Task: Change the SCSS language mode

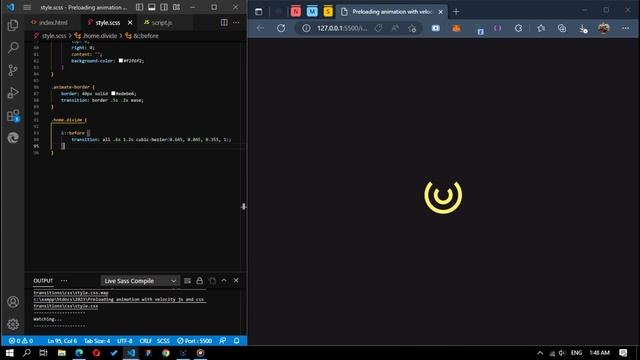Action: [x=163, y=341]
